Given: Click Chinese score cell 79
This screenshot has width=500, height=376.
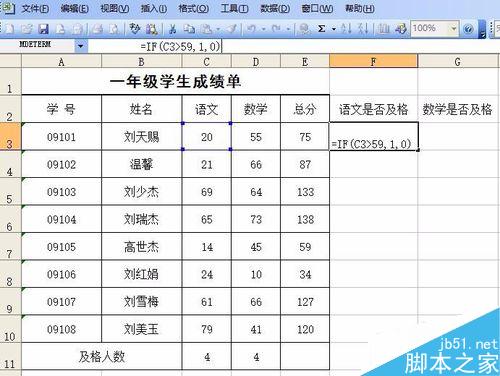Looking at the screenshot, I should pos(207,329).
